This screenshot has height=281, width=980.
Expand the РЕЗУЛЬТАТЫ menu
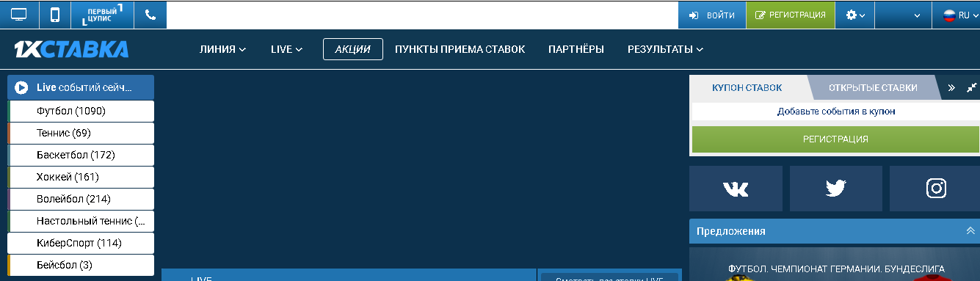click(x=665, y=49)
